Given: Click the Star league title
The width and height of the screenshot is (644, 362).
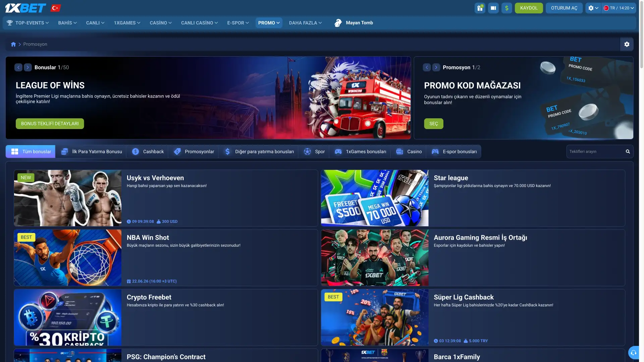Looking at the screenshot, I should (451, 178).
